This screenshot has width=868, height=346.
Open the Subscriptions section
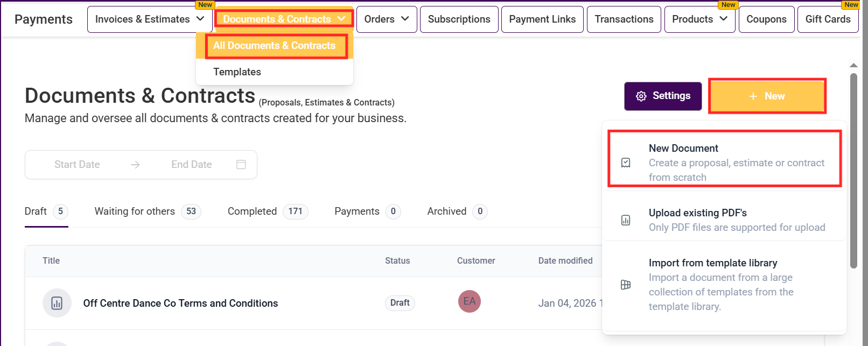(x=459, y=19)
